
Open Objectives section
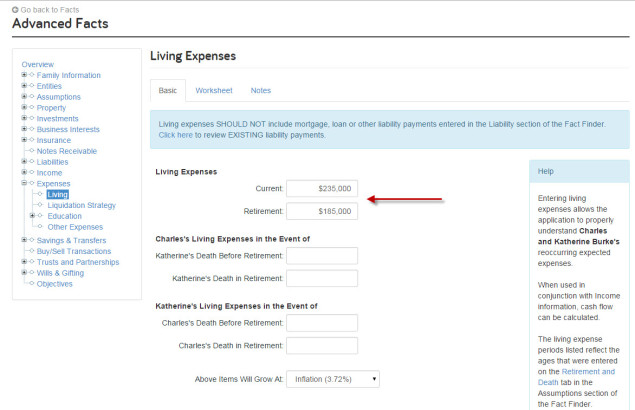click(55, 284)
